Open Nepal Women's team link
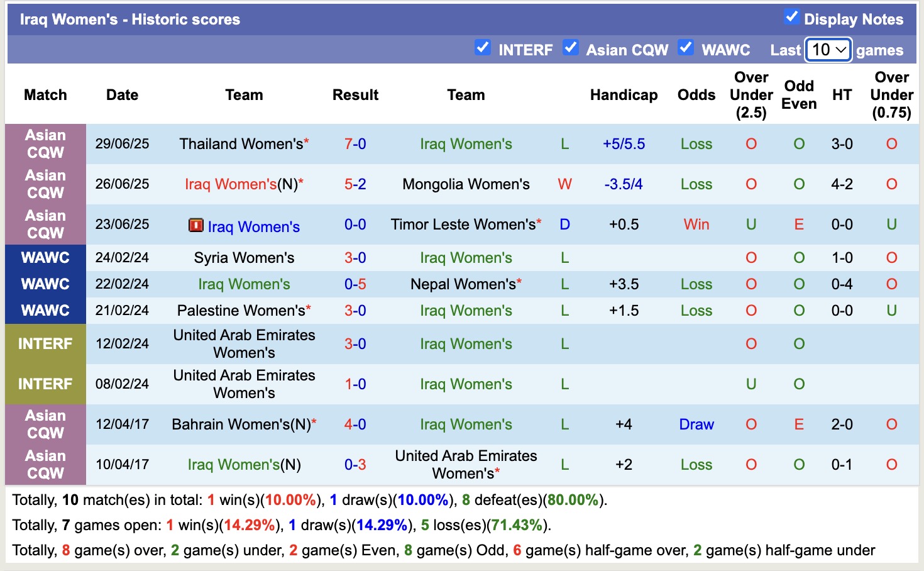Screen dimensions: 924x571 click(x=463, y=284)
